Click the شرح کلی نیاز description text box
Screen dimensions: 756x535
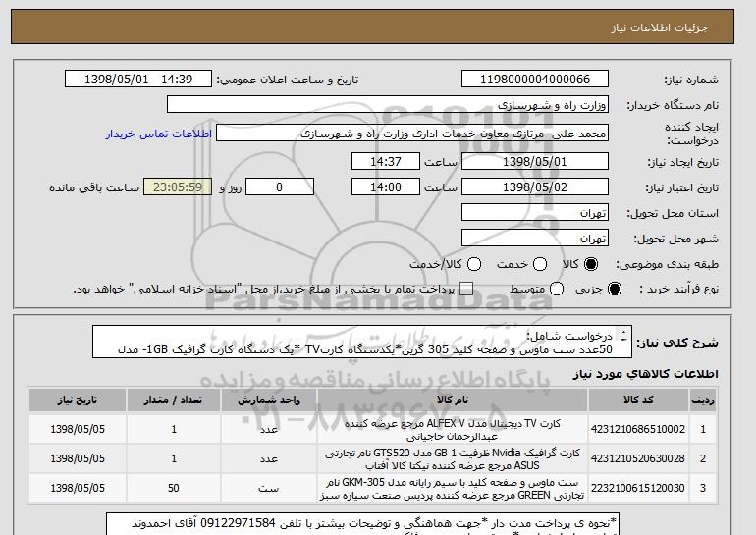[362, 343]
